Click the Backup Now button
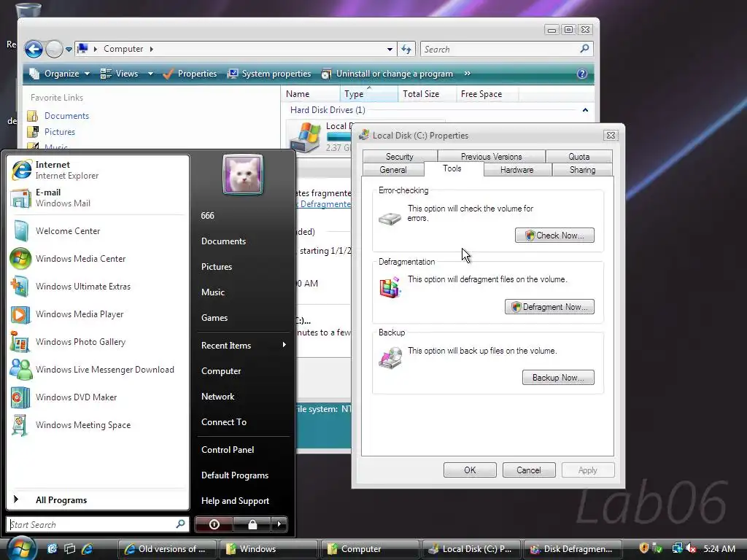 pos(558,378)
